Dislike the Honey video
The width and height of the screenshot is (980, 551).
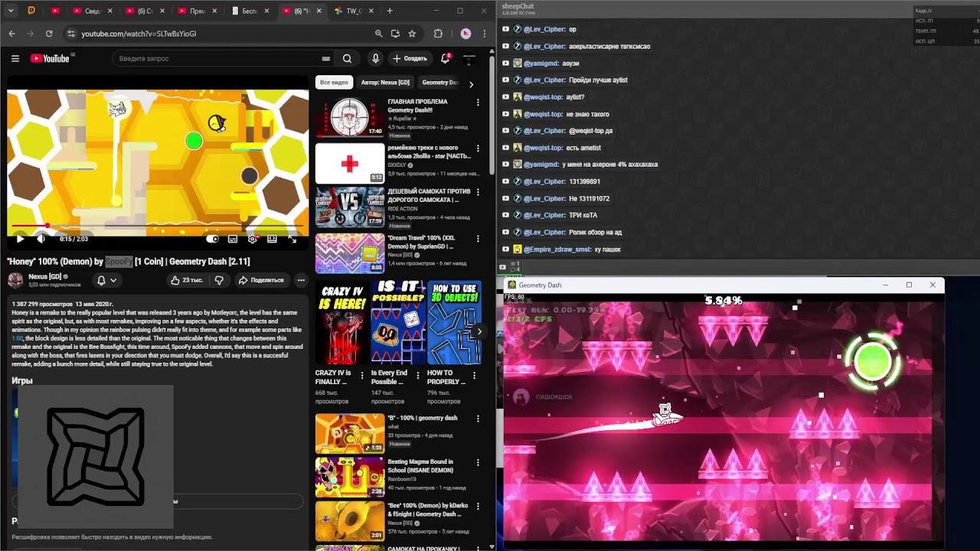[219, 280]
